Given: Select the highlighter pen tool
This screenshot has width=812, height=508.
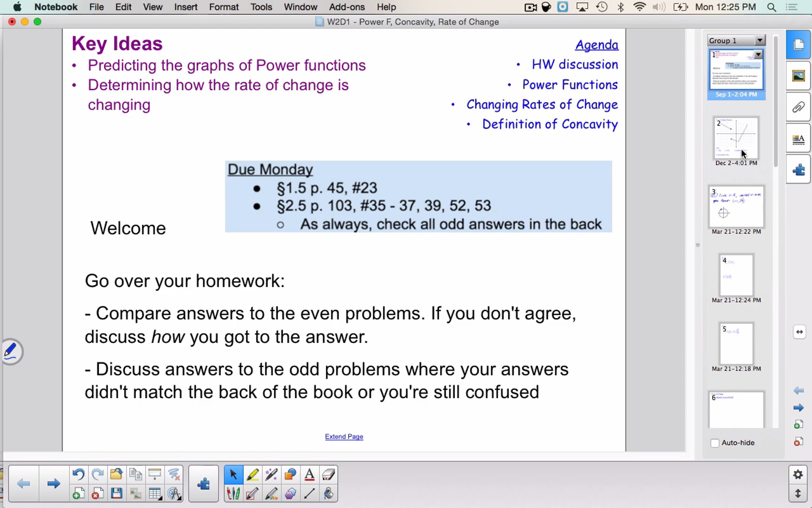Looking at the screenshot, I should point(252,474).
